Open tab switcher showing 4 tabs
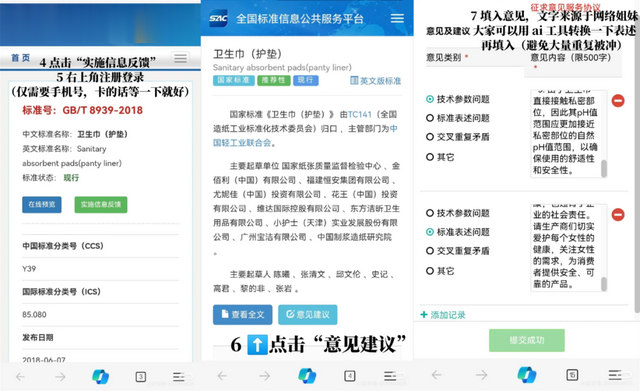 click(350, 375)
